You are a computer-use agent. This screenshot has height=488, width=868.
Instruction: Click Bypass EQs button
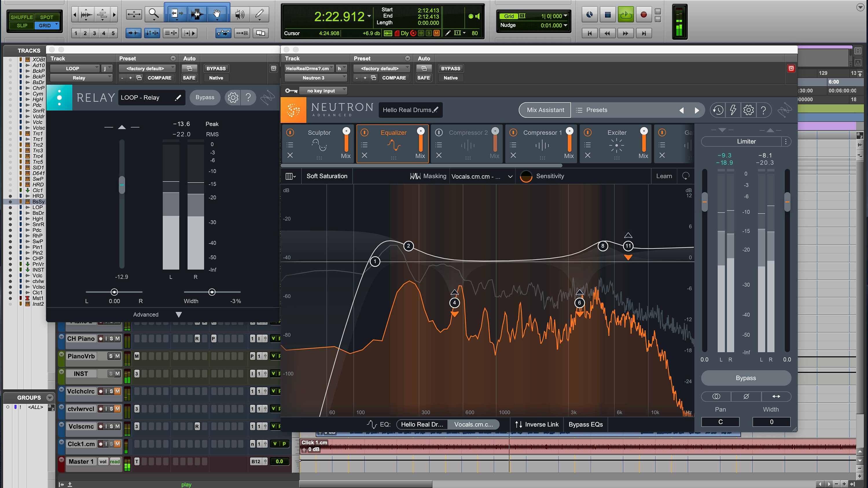coord(586,424)
